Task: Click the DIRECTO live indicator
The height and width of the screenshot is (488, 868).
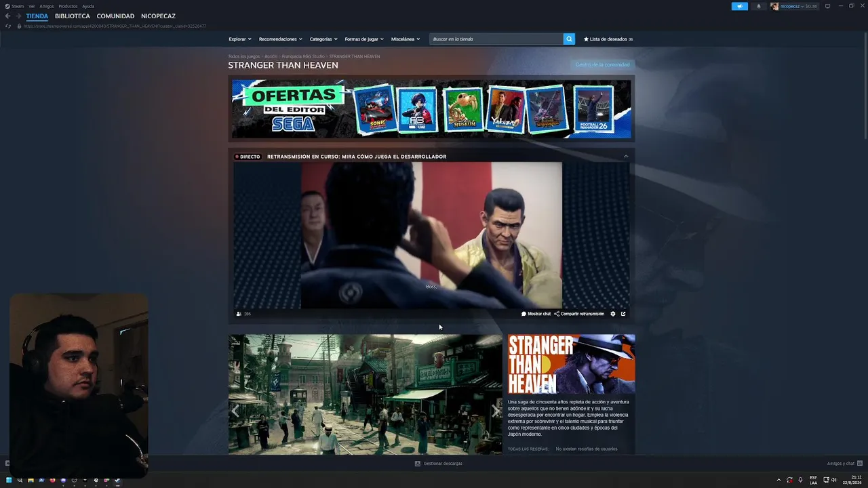Action: click(248, 157)
